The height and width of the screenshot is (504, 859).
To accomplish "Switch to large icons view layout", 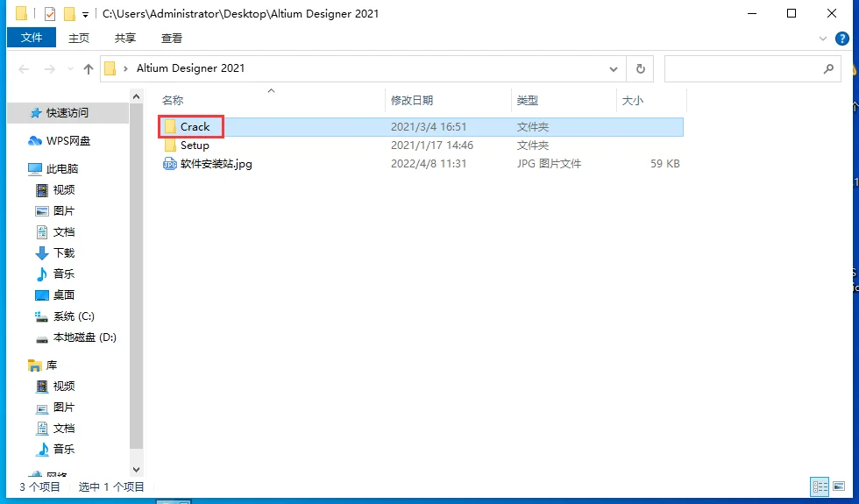I will (838, 486).
